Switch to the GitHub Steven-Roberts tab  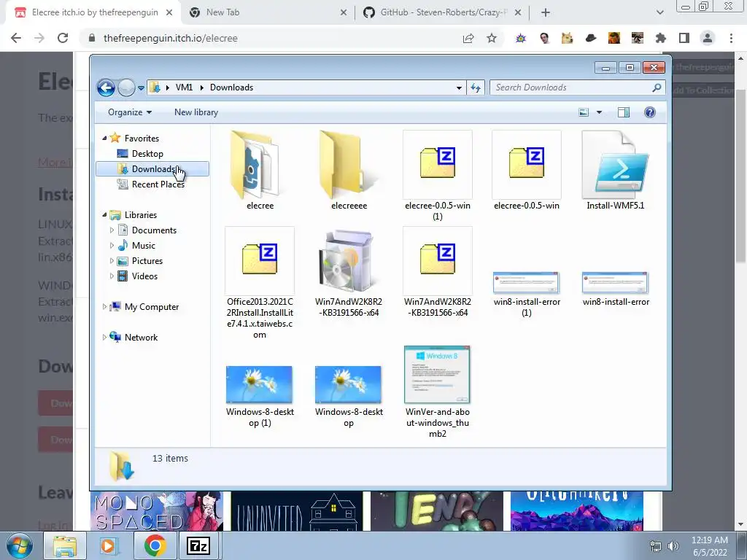[x=442, y=12]
